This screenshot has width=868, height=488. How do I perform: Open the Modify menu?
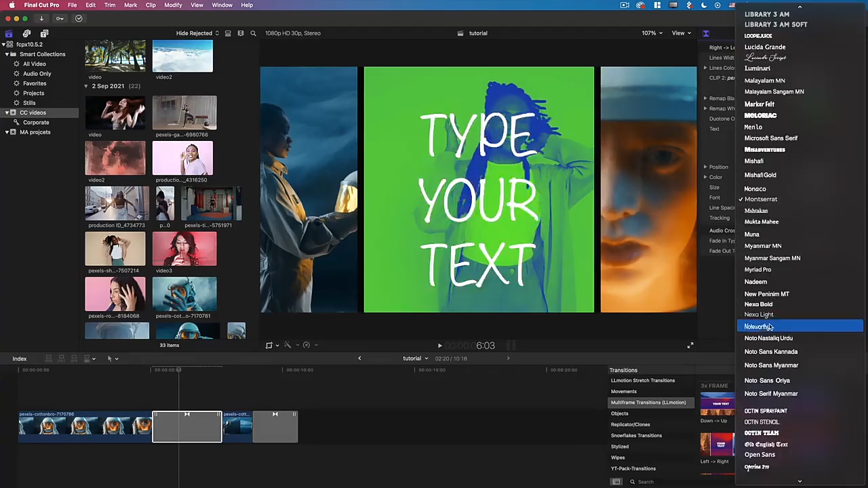click(173, 5)
